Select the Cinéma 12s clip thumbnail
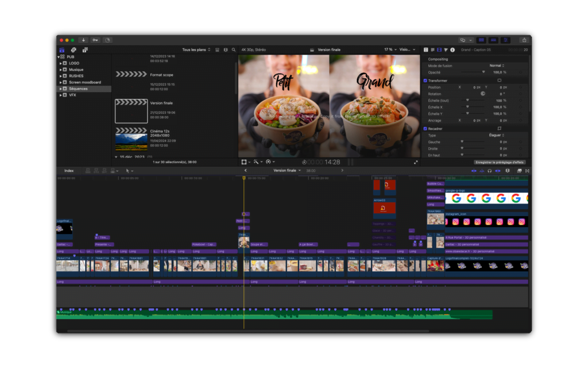The width and height of the screenshot is (588, 368). 131,139
